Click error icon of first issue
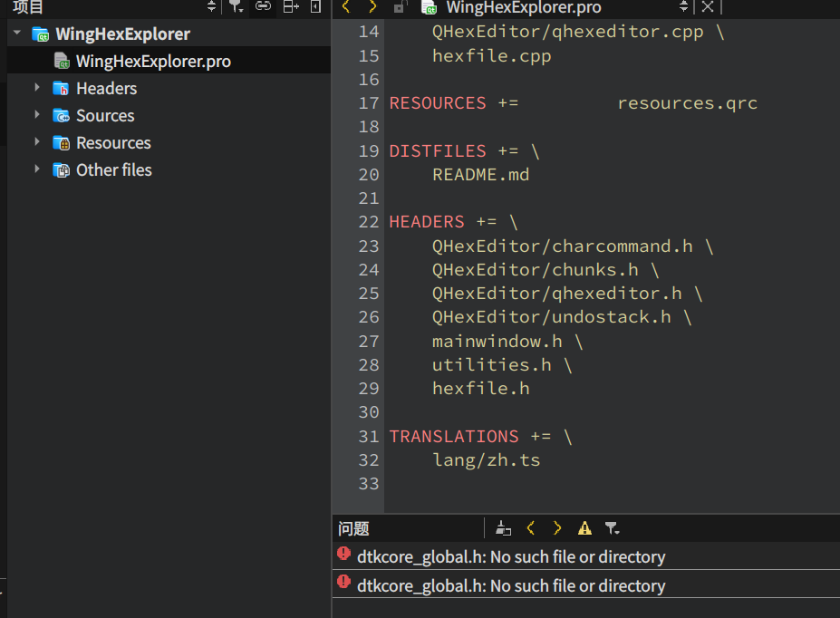 [x=344, y=553]
